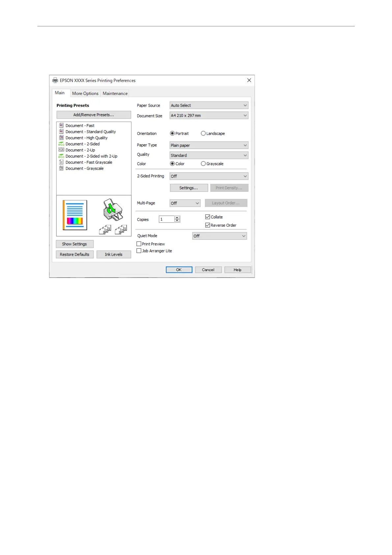Switch to the More Options tab
Screen dimensions: 392x555
(85, 94)
